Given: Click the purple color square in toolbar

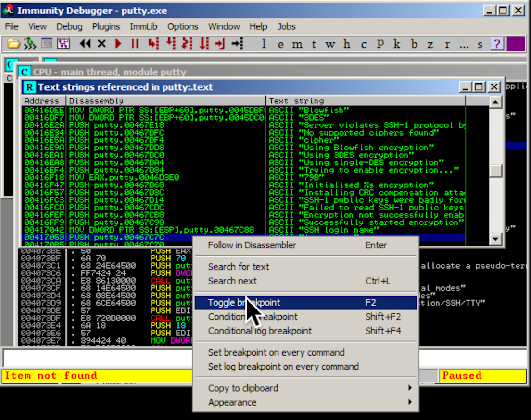Looking at the screenshot, I should click(x=516, y=44).
